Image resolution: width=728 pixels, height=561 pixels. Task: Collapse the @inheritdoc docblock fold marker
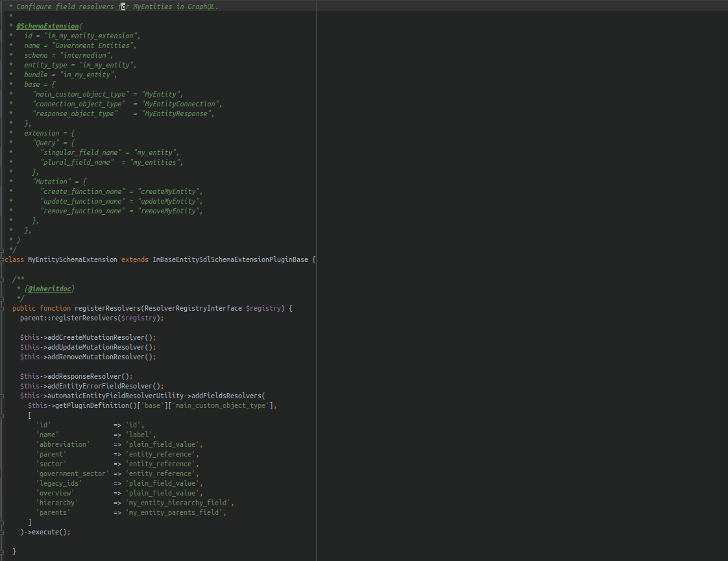tap(3, 279)
